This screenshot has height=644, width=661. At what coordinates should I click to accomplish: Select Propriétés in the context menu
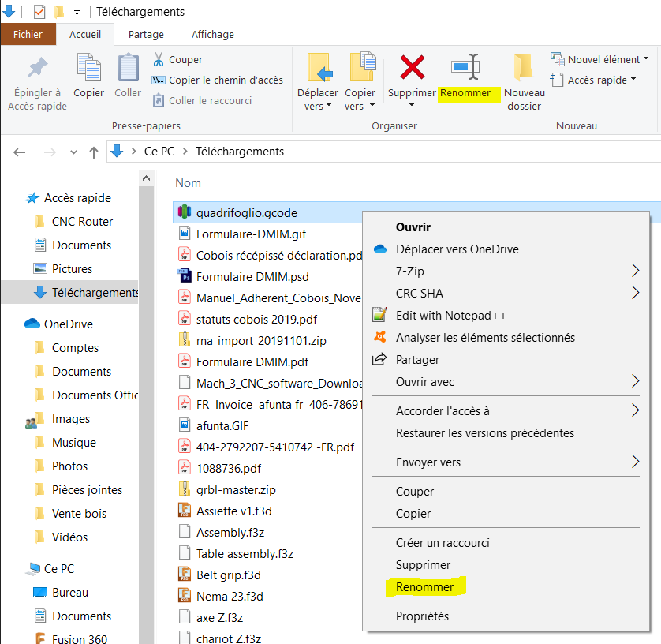tap(422, 616)
